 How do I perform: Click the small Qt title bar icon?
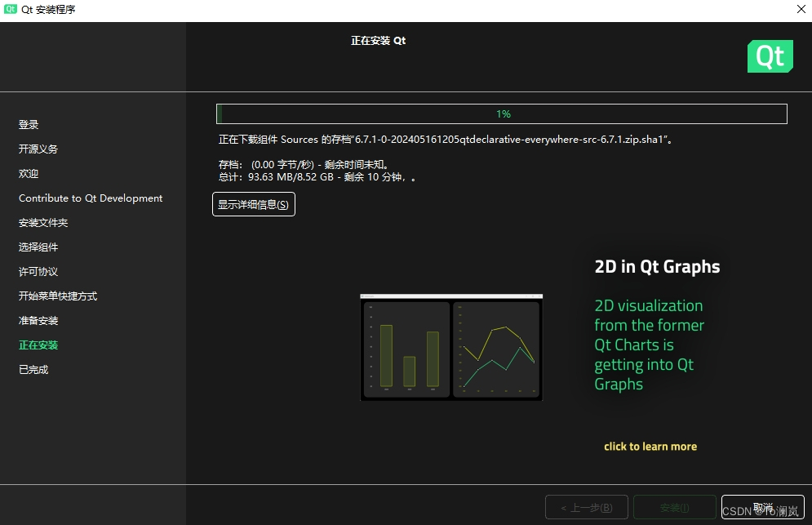[11, 9]
